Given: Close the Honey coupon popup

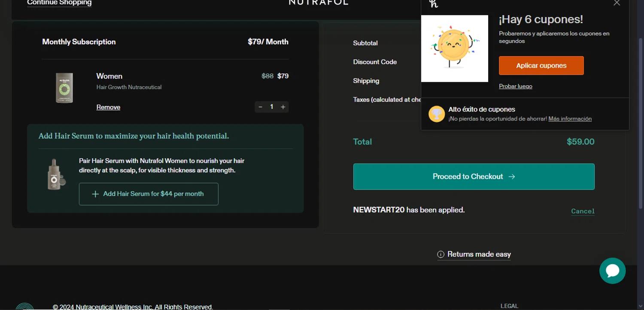Looking at the screenshot, I should [617, 3].
